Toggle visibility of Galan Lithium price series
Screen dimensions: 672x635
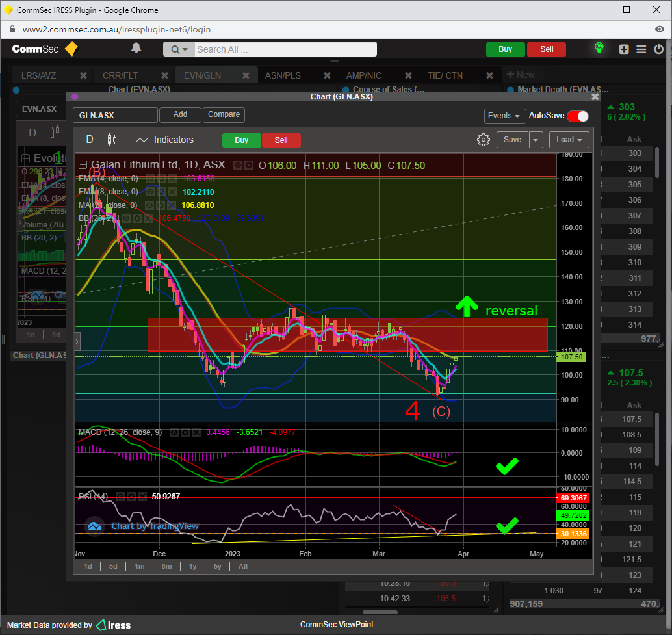[x=237, y=165]
